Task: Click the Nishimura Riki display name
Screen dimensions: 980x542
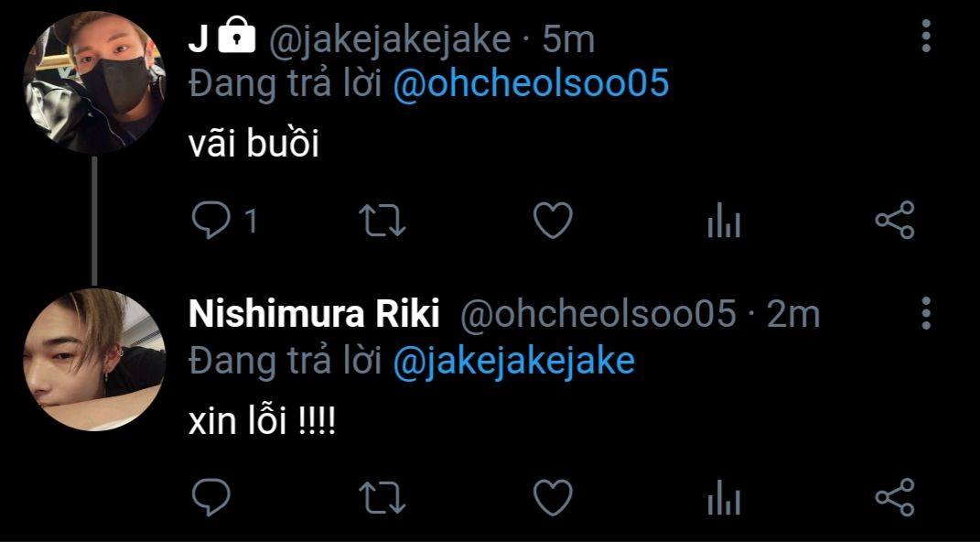Action: 315,314
